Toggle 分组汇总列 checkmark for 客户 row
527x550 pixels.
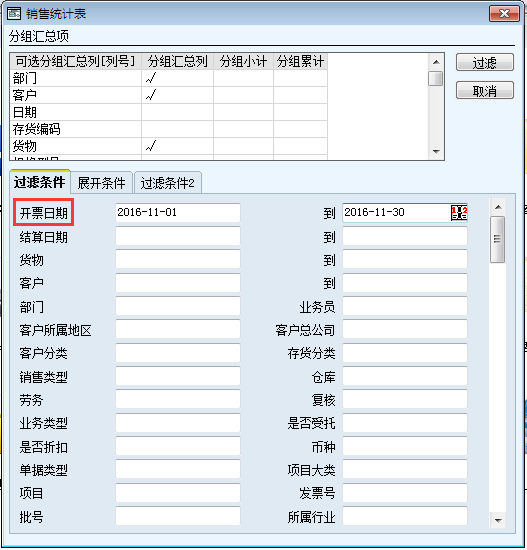tap(178, 95)
